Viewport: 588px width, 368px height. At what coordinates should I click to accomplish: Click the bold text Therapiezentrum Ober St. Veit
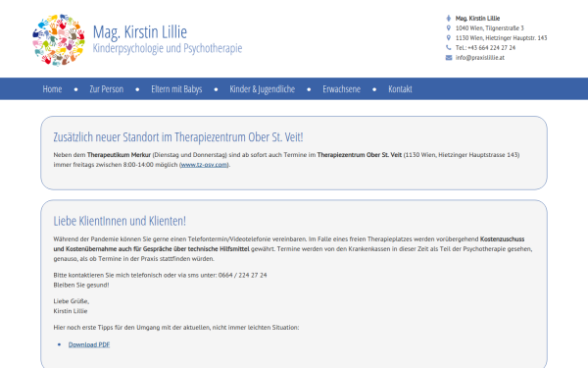point(360,155)
